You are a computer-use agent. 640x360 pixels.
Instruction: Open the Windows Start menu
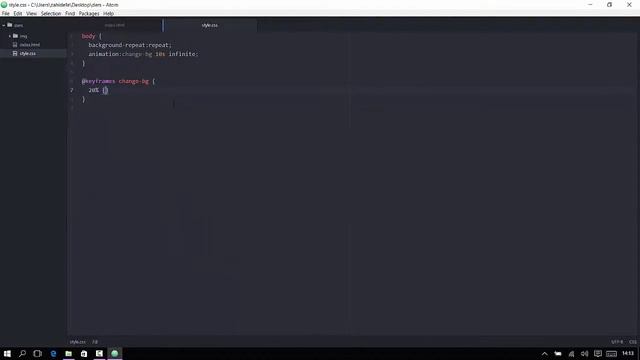(7, 353)
